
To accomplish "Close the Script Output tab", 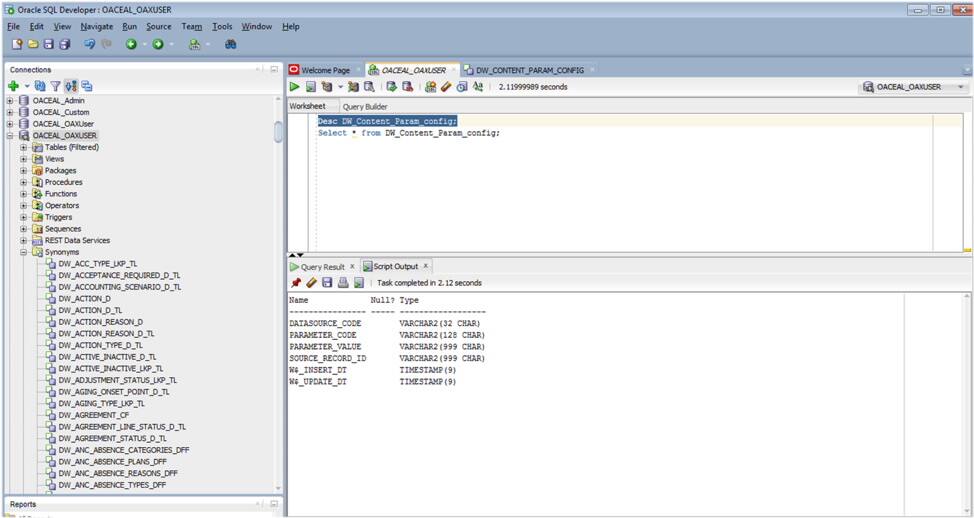I will 426,266.
